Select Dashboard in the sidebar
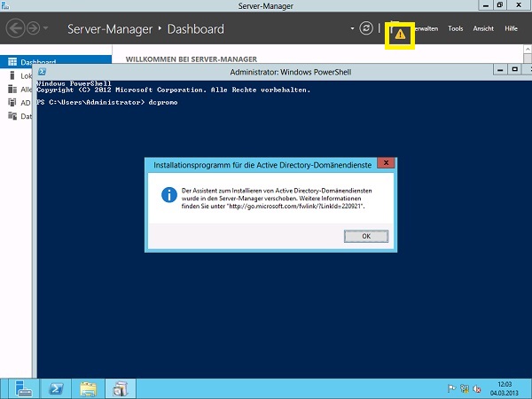 56,60
